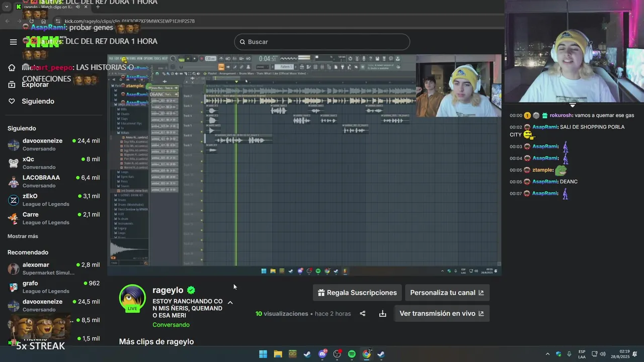The image size is (644, 362).
Task: Click OPTIONS menu in FL Studio clip
Action: pos(149,58)
